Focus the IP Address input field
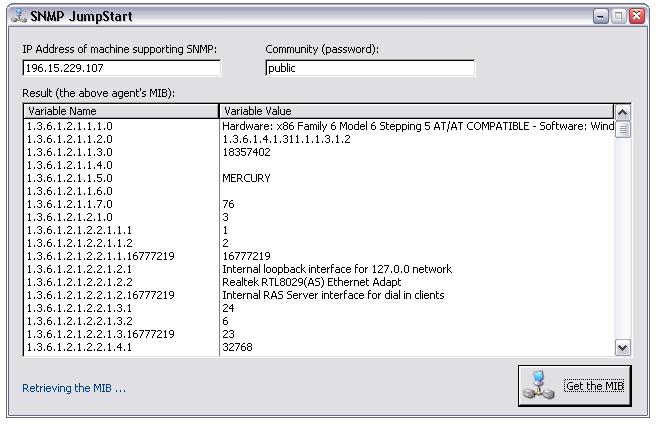The image size is (656, 424). click(x=121, y=69)
